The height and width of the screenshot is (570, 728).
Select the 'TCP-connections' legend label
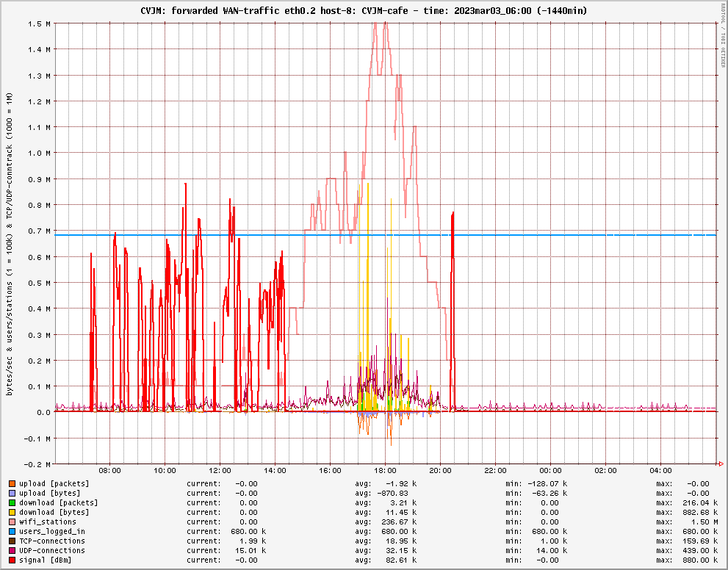52,541
